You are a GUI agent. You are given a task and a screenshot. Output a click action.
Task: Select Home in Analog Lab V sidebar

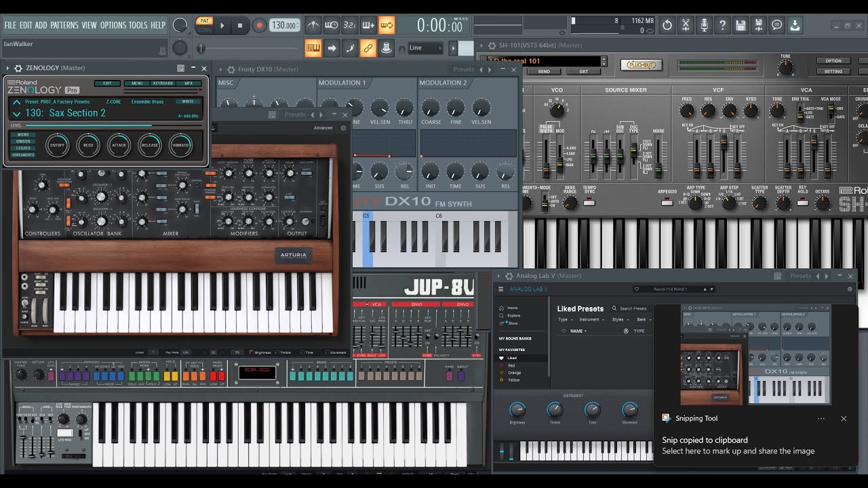pos(512,308)
